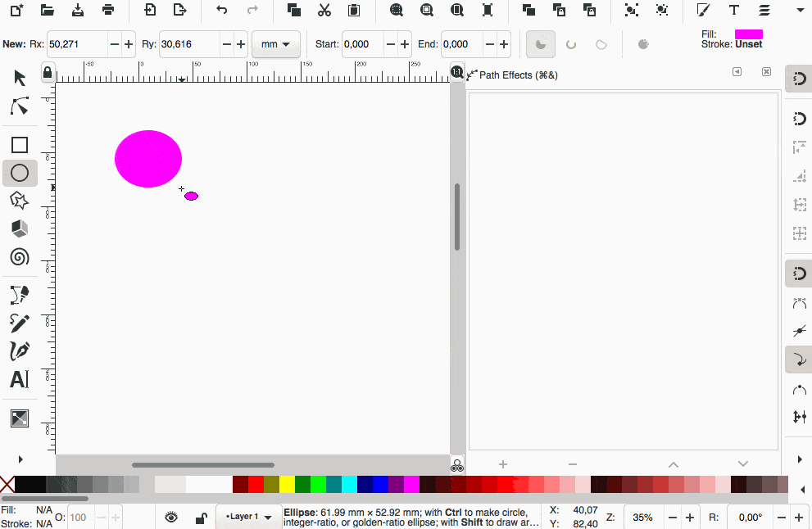Viewport: 812px width, 529px height.
Task: Click the large magenta ellipse on canvas
Action: tap(148, 159)
